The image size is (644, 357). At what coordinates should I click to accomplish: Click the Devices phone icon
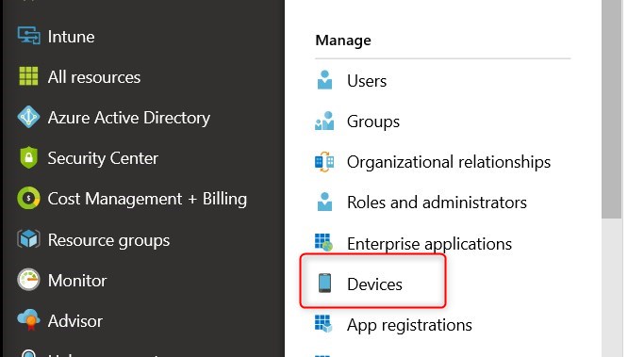325,284
